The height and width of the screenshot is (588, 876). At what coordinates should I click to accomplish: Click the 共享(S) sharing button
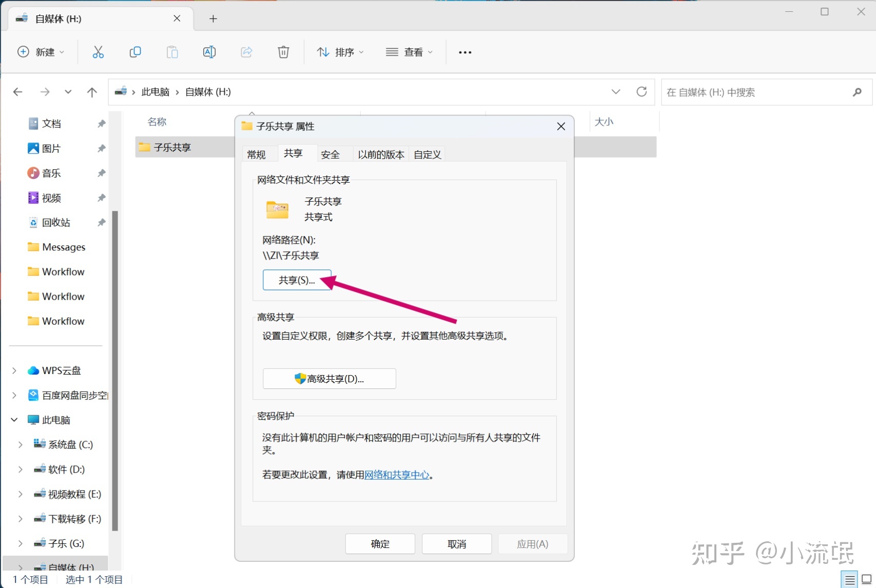(x=297, y=280)
